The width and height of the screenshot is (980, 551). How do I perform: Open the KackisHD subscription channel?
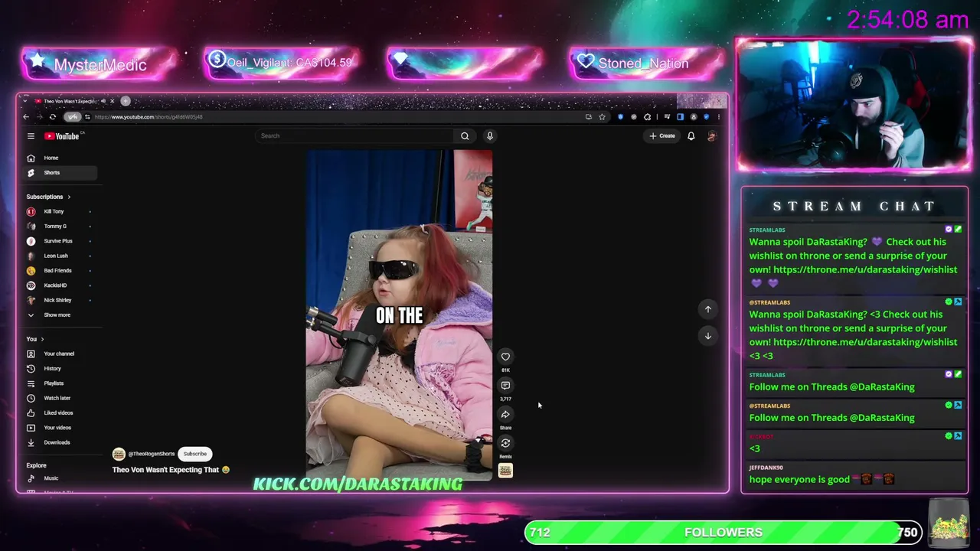click(61, 285)
